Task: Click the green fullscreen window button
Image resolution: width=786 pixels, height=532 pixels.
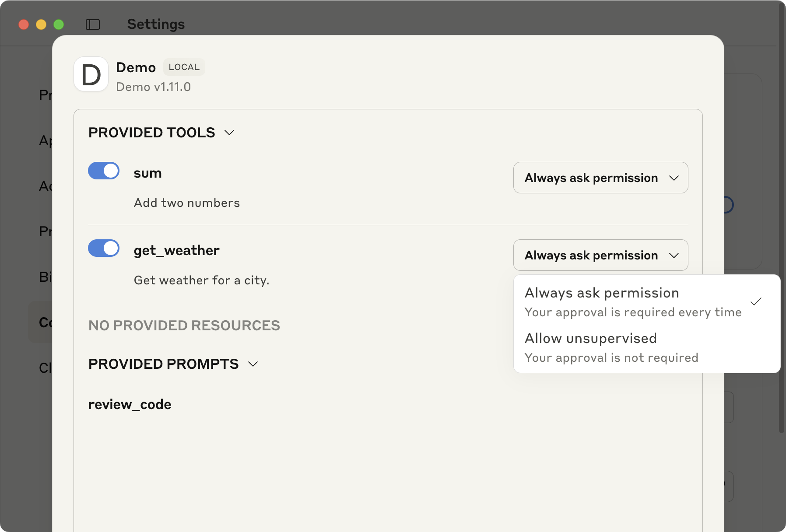Action: tap(59, 24)
